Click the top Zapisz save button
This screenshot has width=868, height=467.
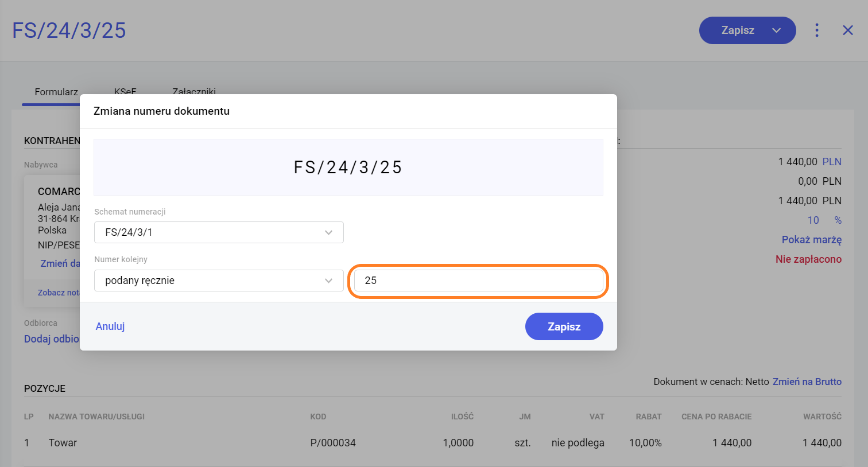tap(737, 30)
